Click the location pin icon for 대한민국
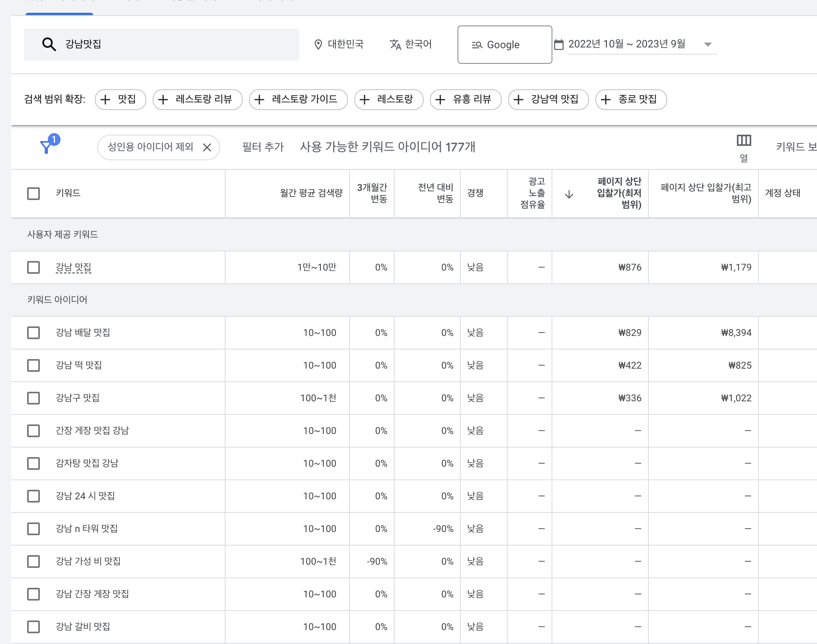 point(318,45)
